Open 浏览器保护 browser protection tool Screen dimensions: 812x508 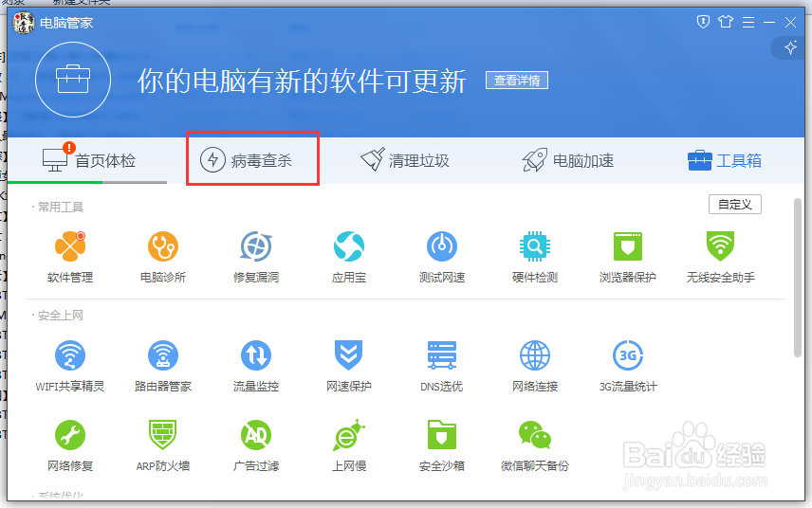[628, 257]
